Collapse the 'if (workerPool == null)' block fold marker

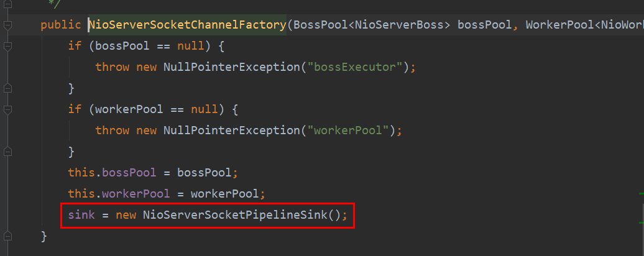coord(7,109)
